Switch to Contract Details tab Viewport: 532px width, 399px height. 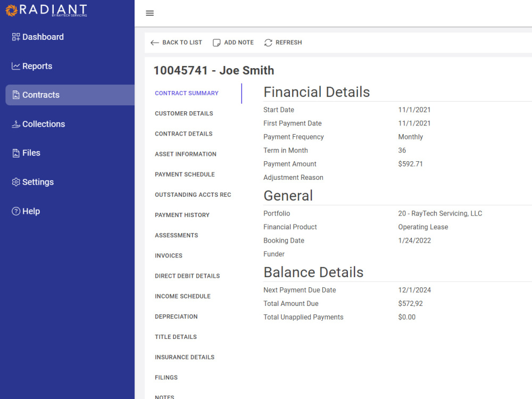point(184,134)
